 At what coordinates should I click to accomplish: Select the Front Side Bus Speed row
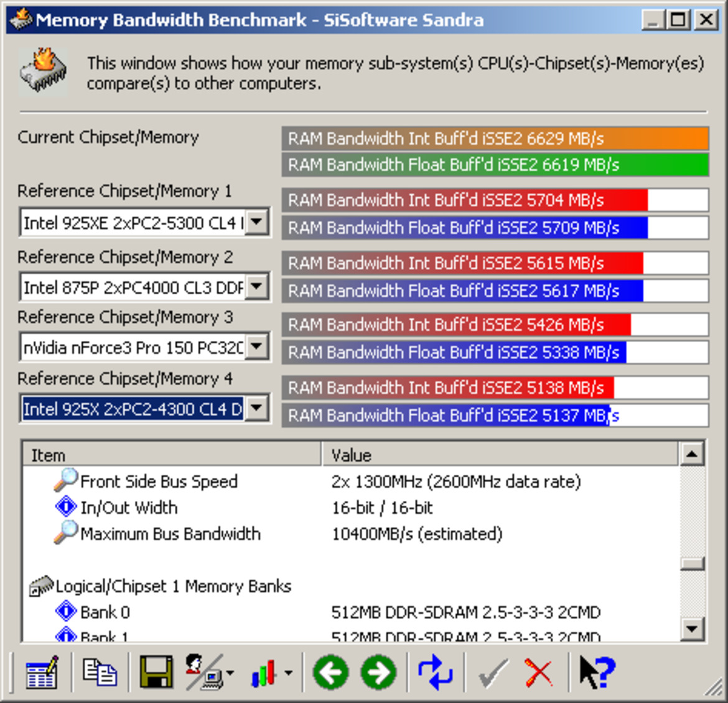(350, 481)
